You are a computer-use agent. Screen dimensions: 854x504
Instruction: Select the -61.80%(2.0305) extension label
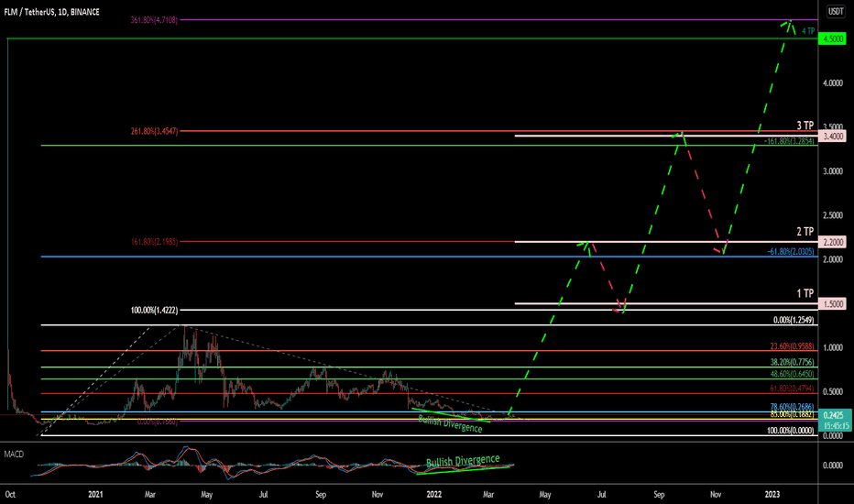click(x=791, y=252)
